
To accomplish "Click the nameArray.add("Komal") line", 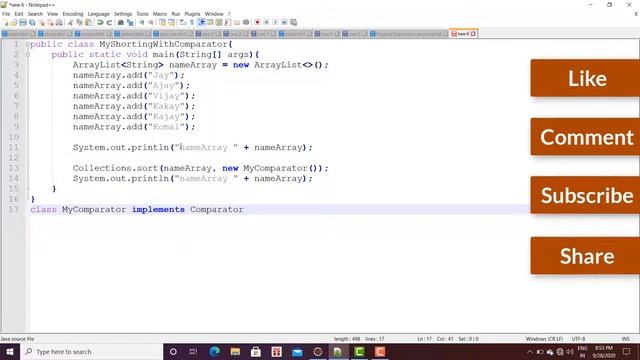I will 134,127.
